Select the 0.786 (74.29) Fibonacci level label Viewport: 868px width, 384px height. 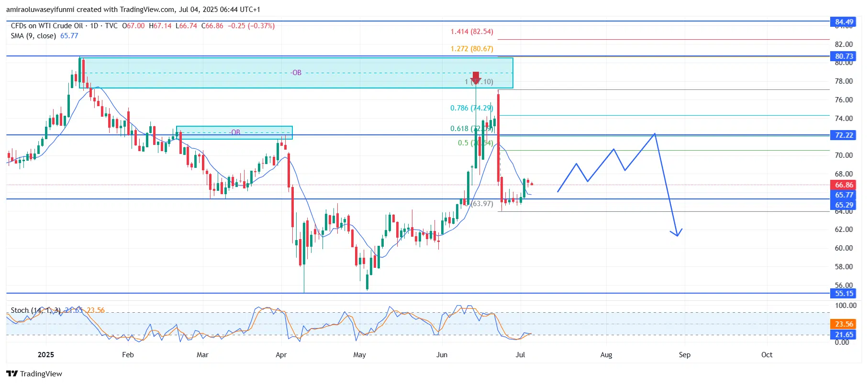tap(471, 108)
